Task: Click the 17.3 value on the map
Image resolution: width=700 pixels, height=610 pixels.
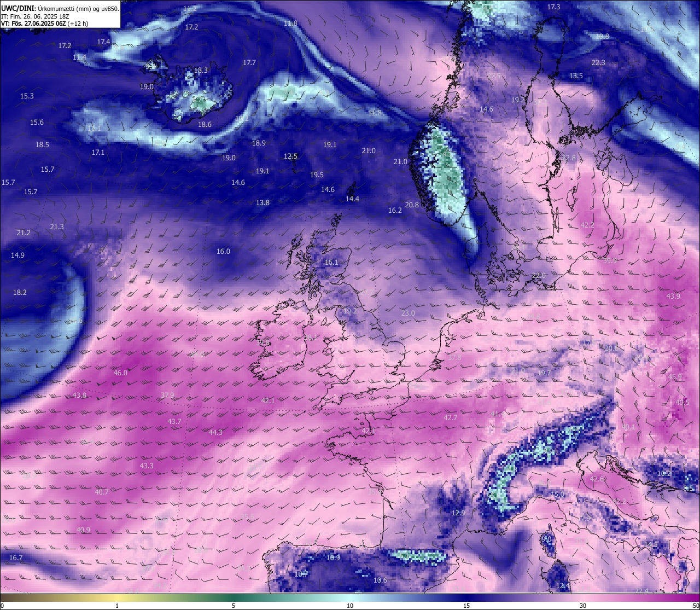Action: click(x=553, y=7)
